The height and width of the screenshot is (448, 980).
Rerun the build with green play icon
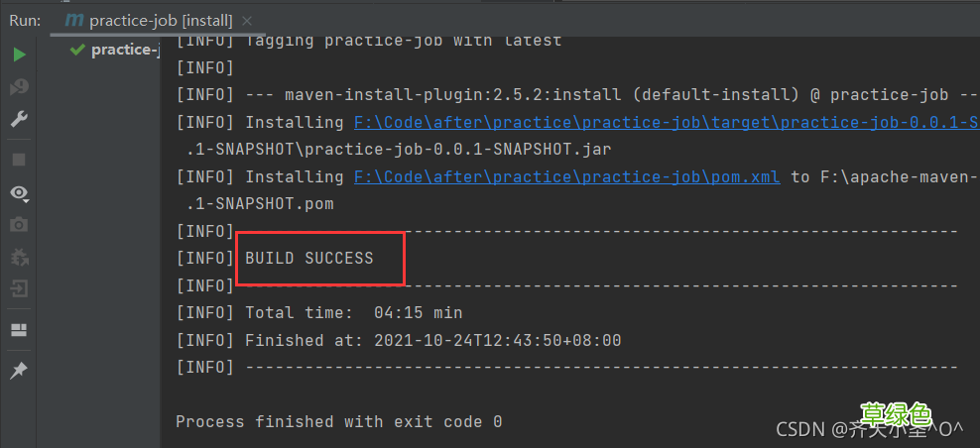pos(20,55)
